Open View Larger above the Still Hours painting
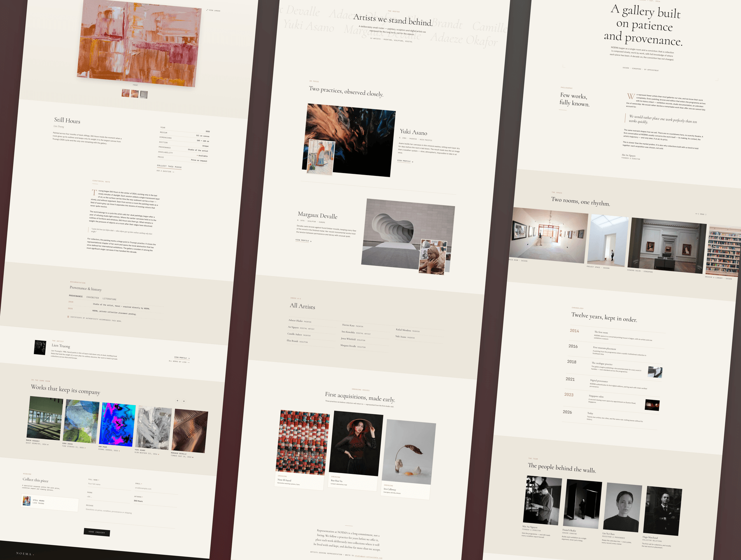 coord(213,10)
